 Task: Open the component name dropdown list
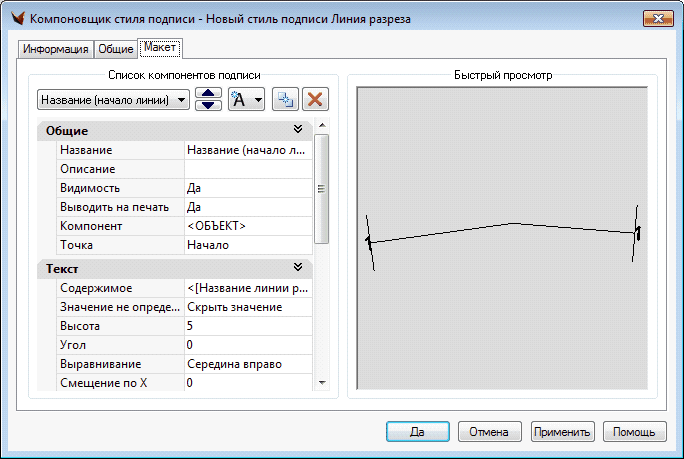[x=180, y=100]
